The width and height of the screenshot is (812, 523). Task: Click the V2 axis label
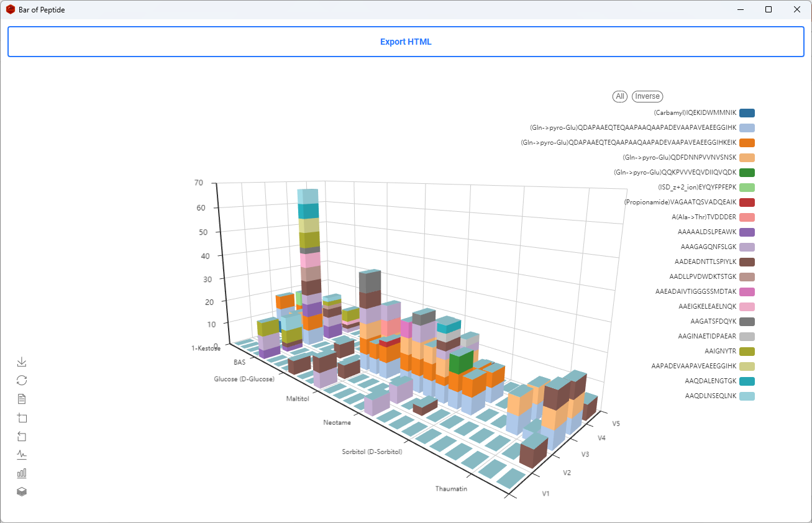click(x=567, y=473)
